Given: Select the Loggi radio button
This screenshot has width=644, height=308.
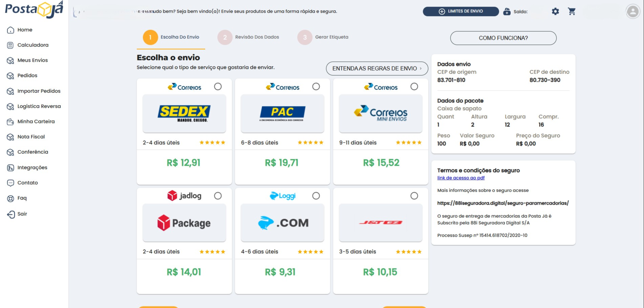Looking at the screenshot, I should [x=316, y=196].
